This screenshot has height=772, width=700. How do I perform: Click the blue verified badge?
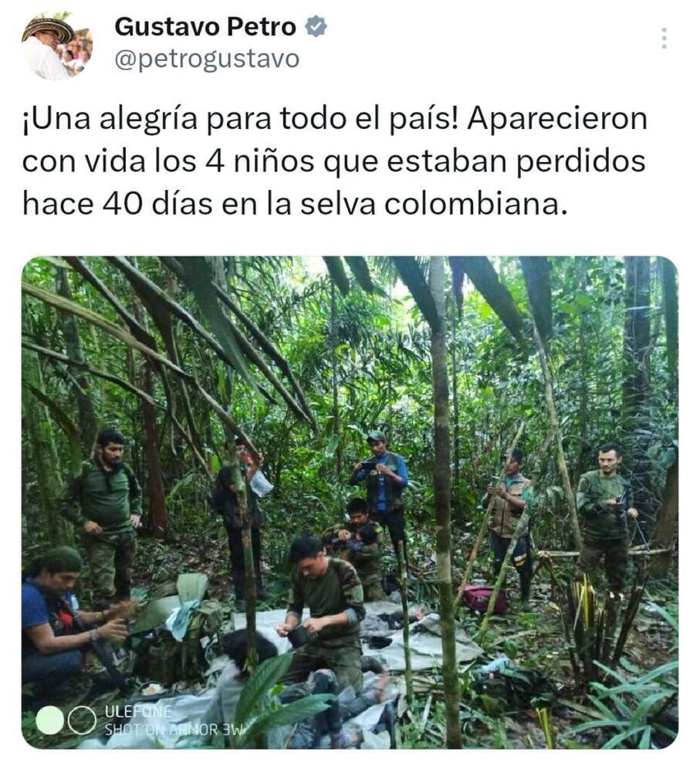(x=316, y=26)
